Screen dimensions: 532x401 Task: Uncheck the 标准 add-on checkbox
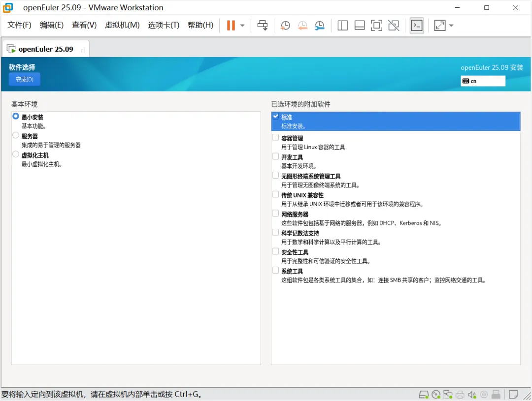(275, 116)
